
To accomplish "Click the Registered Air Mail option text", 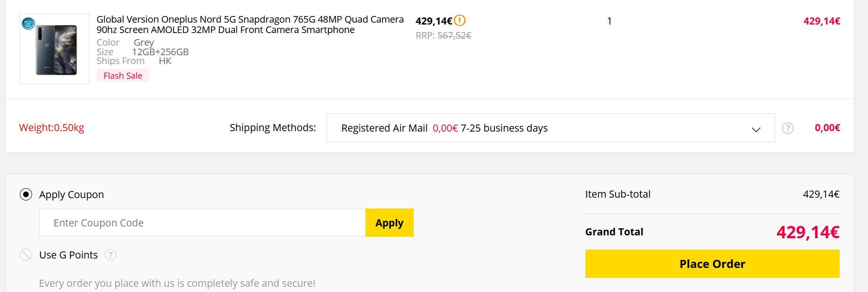I will [x=384, y=128].
